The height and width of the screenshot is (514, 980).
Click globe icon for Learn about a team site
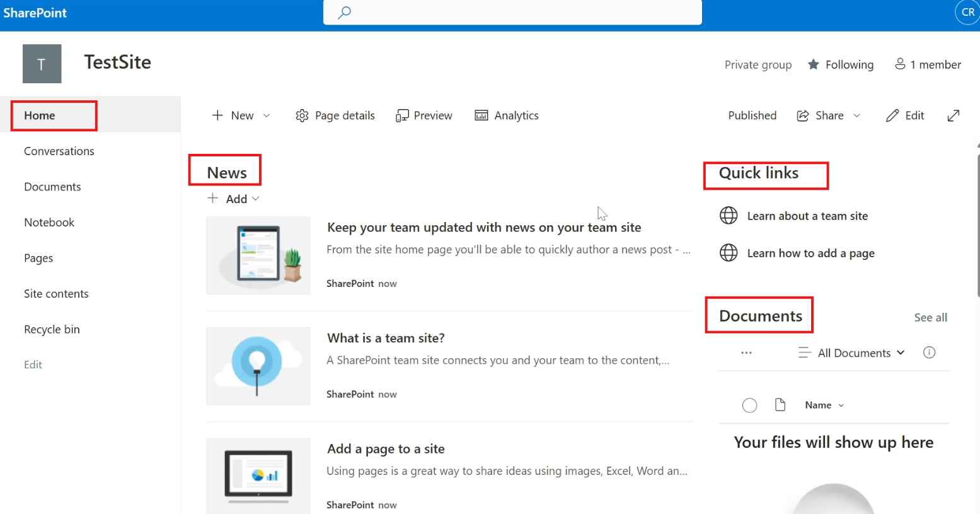(x=729, y=216)
